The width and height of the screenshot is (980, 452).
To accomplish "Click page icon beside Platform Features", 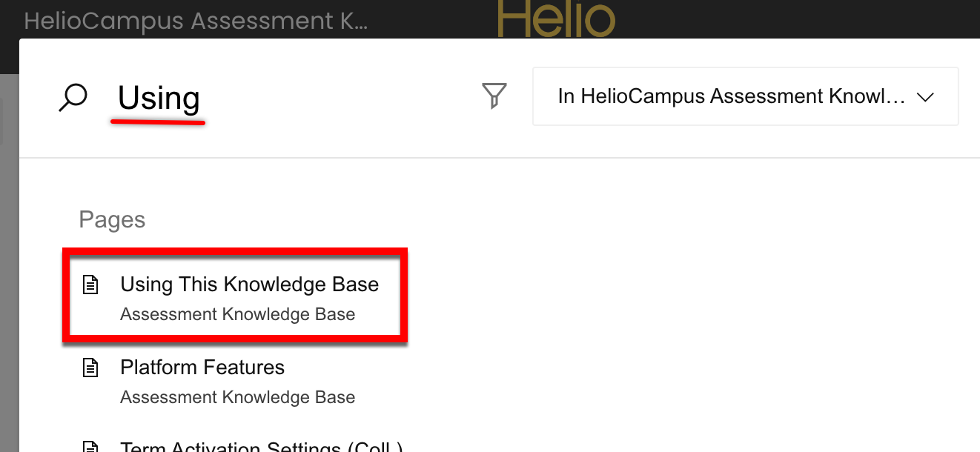I will [x=90, y=368].
